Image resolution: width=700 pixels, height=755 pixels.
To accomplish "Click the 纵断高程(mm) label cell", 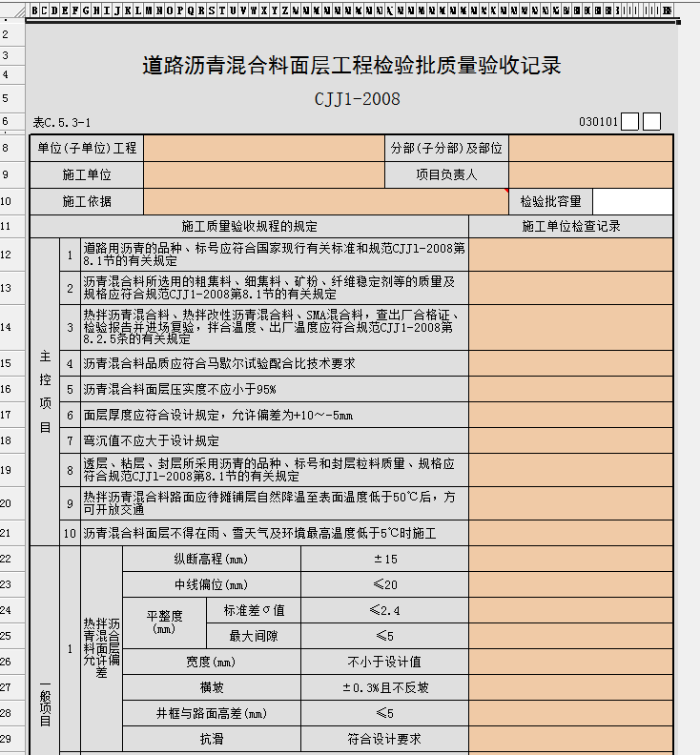I will [x=212, y=559].
